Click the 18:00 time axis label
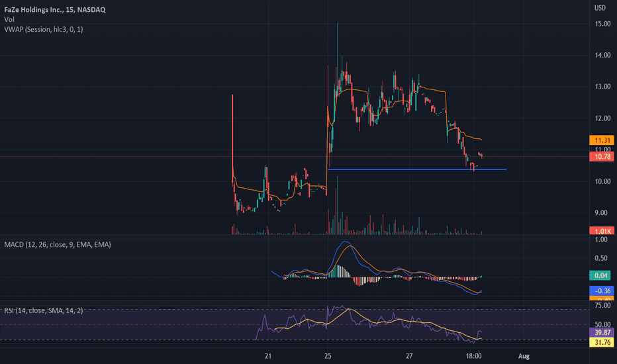 click(474, 356)
